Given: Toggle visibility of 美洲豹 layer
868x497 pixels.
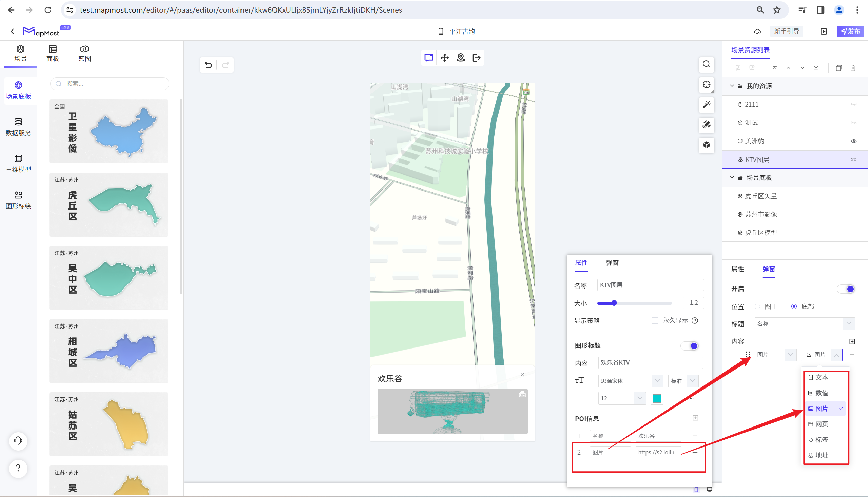Looking at the screenshot, I should [854, 141].
